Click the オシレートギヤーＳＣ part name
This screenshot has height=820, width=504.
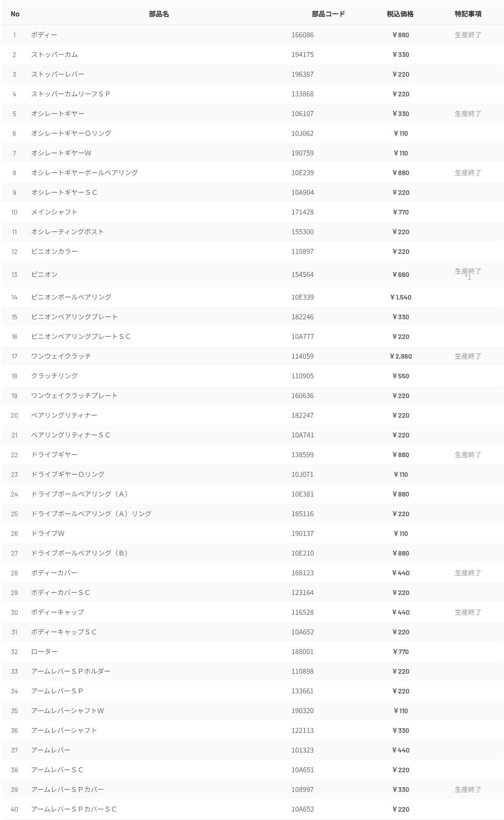[x=64, y=192]
